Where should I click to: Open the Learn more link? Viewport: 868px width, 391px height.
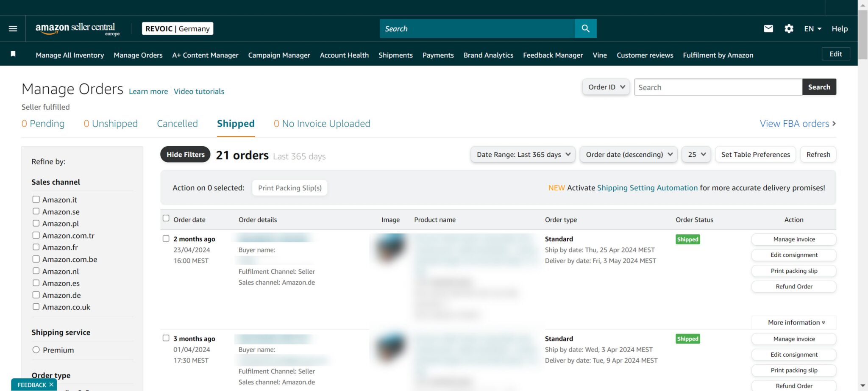point(148,91)
